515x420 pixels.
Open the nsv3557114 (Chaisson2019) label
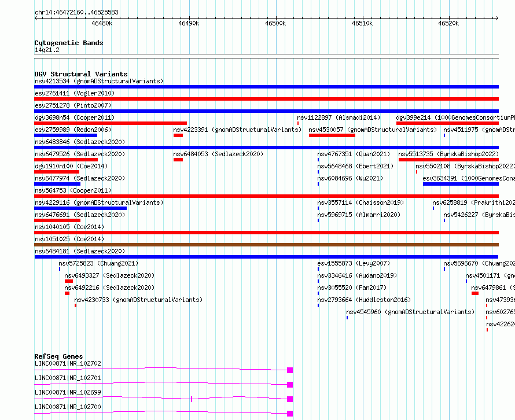pyautogui.click(x=360, y=202)
